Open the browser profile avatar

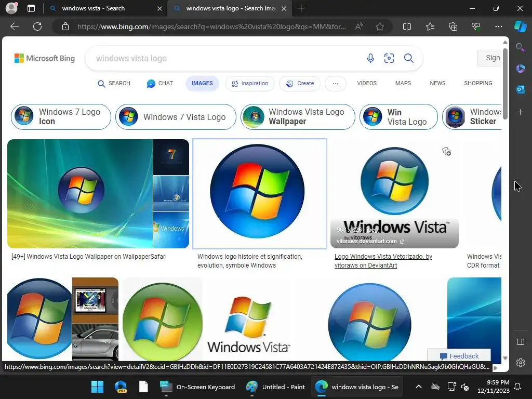tap(11, 8)
